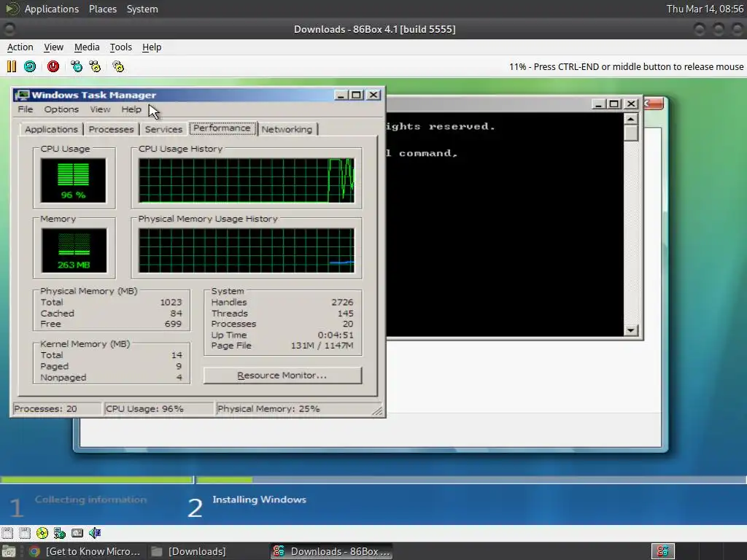The image size is (747, 560).
Task: Click the CPU Usage History graph
Action: point(247,181)
